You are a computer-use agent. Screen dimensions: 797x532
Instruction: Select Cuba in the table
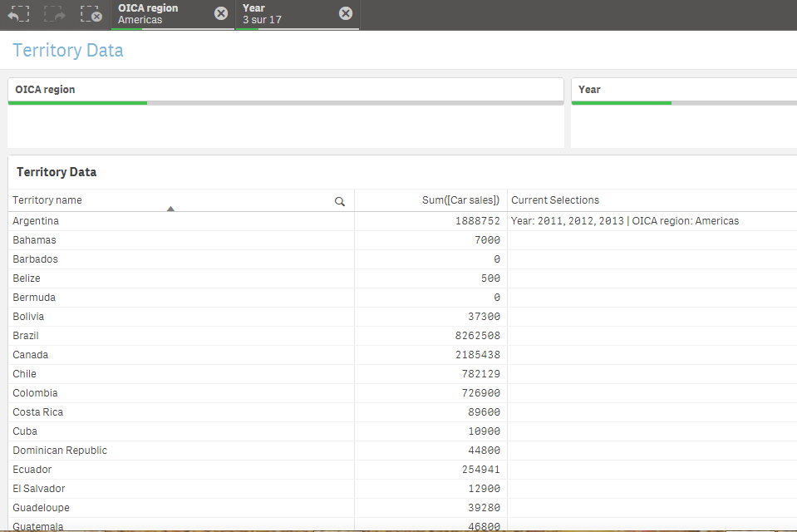point(25,431)
